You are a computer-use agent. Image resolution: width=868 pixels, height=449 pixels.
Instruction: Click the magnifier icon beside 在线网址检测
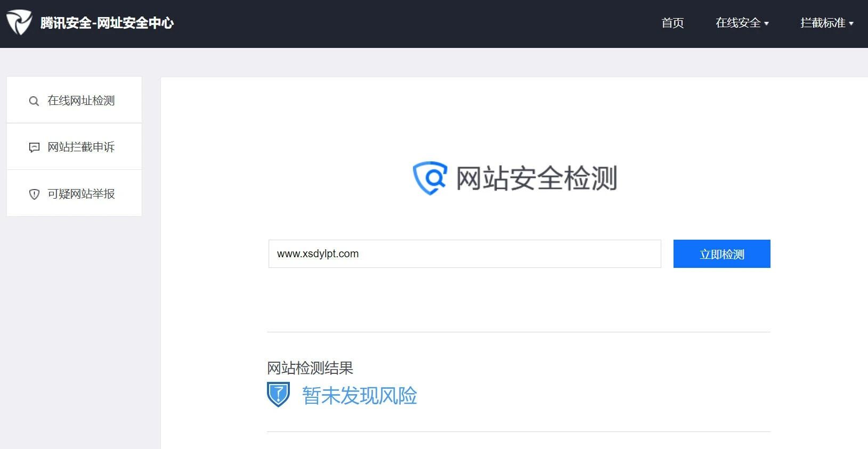coord(34,101)
